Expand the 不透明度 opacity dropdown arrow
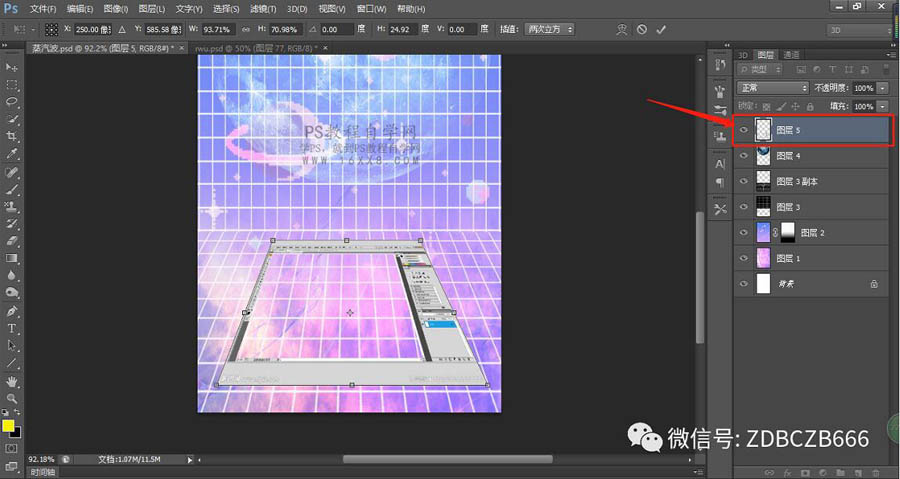The image size is (900, 479). click(x=881, y=88)
